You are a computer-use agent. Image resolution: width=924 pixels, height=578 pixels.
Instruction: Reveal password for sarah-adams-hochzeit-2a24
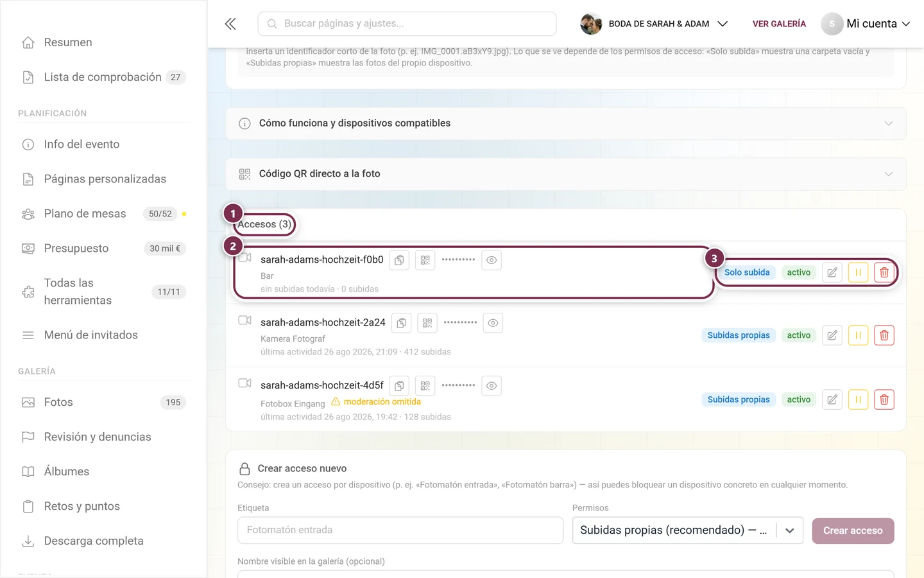[x=493, y=323]
